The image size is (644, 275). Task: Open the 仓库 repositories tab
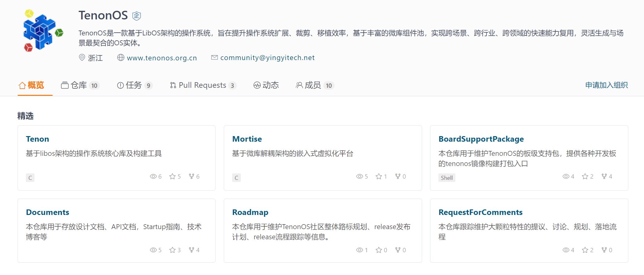(x=80, y=85)
